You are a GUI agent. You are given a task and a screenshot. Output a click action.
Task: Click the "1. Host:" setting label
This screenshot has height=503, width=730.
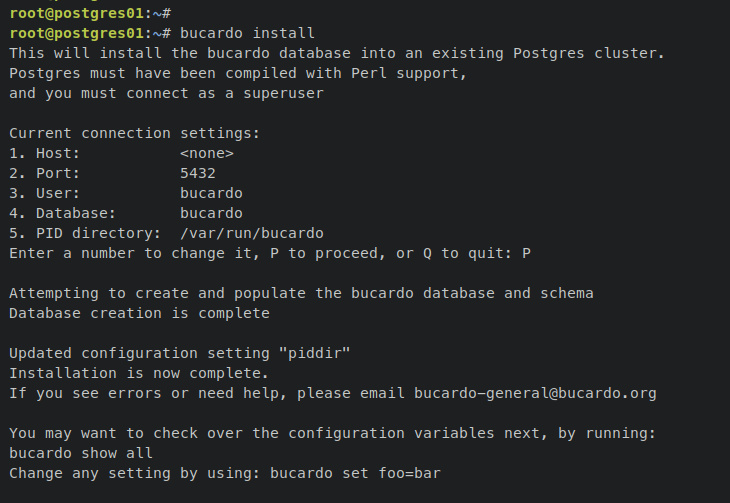45,153
